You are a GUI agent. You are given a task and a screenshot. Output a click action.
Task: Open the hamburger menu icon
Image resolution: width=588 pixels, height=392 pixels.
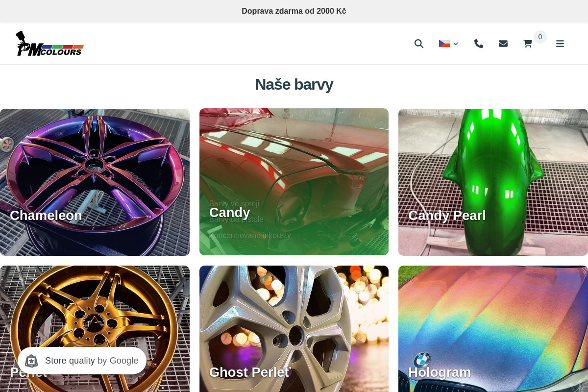click(x=560, y=44)
